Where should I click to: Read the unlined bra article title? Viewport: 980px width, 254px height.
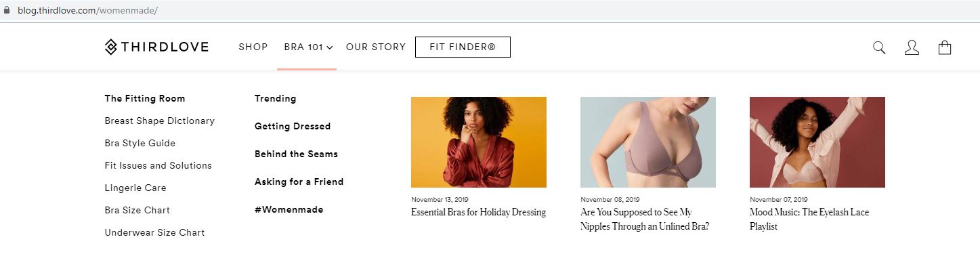(645, 219)
